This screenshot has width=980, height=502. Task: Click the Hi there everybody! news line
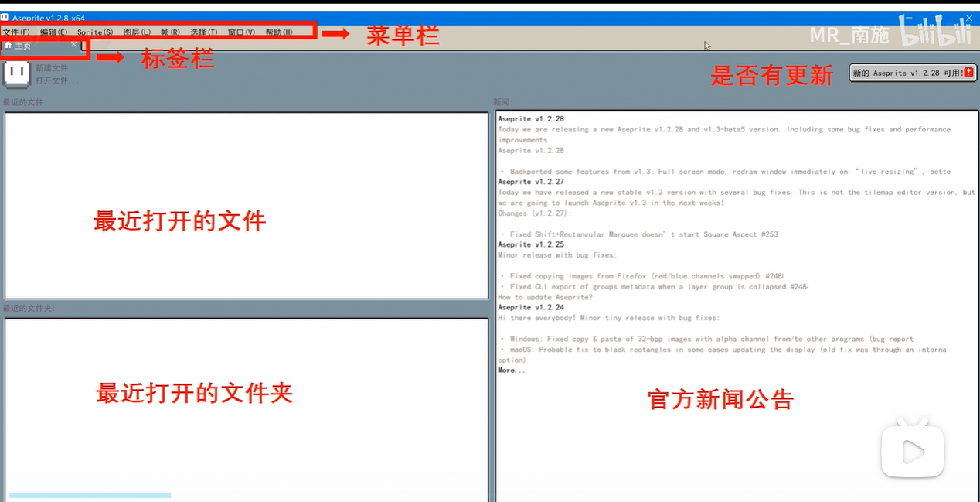609,318
